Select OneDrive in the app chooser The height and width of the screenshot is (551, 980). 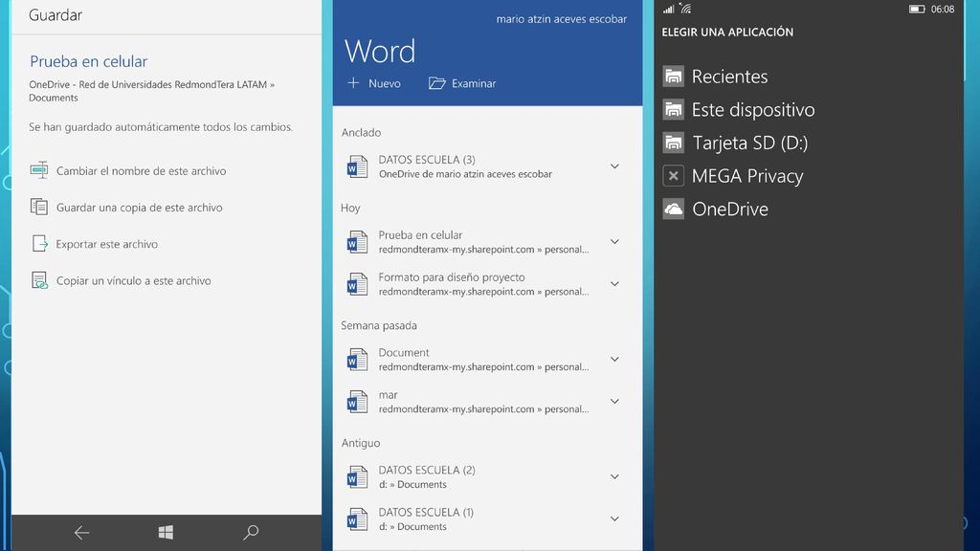pyautogui.click(x=730, y=209)
